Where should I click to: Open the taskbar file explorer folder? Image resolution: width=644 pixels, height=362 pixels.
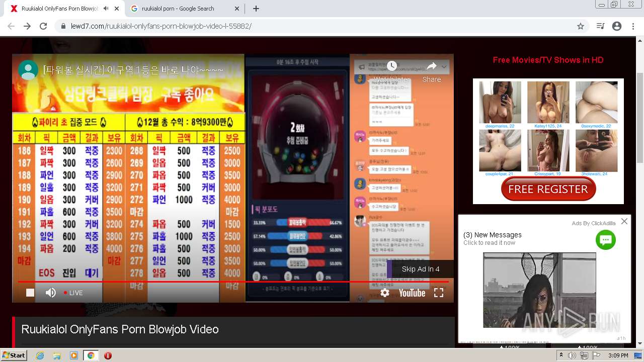point(57,355)
